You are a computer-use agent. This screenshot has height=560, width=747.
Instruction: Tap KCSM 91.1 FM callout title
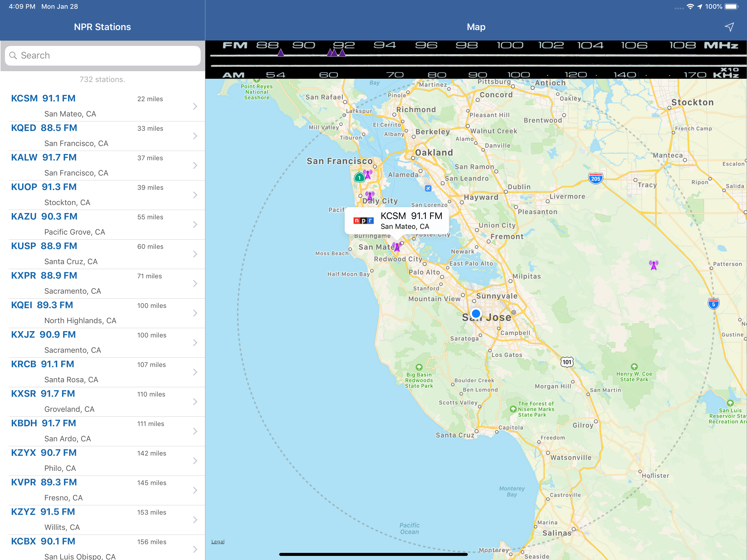click(x=411, y=216)
